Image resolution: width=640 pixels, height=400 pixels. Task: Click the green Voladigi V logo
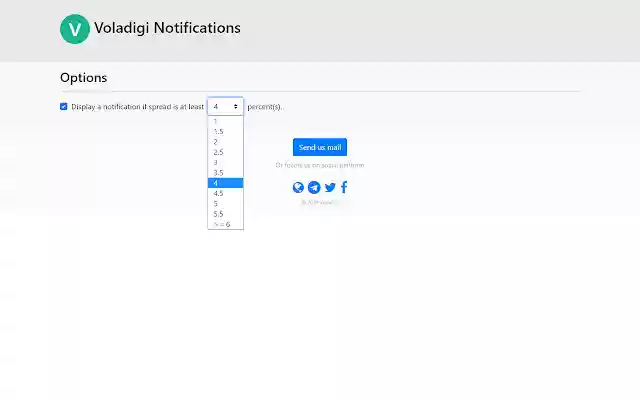[75, 29]
